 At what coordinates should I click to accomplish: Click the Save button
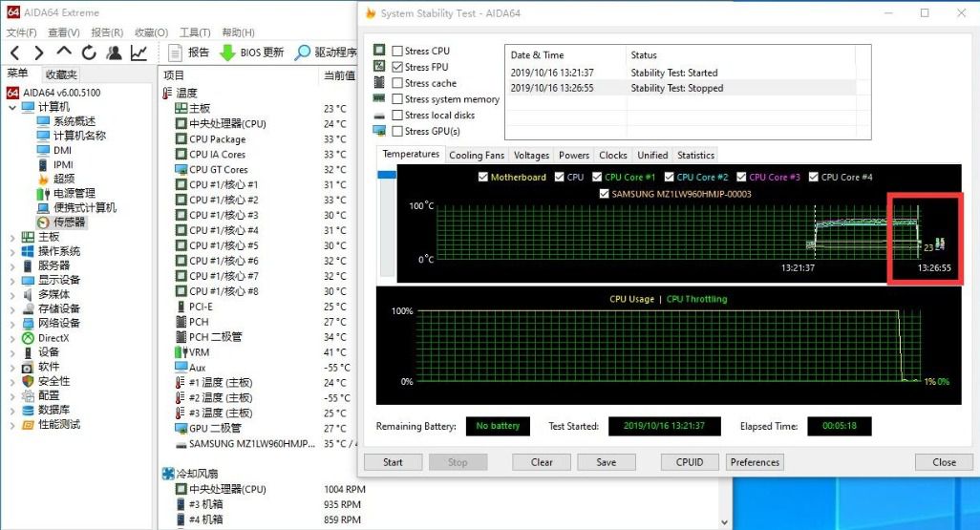(x=607, y=462)
